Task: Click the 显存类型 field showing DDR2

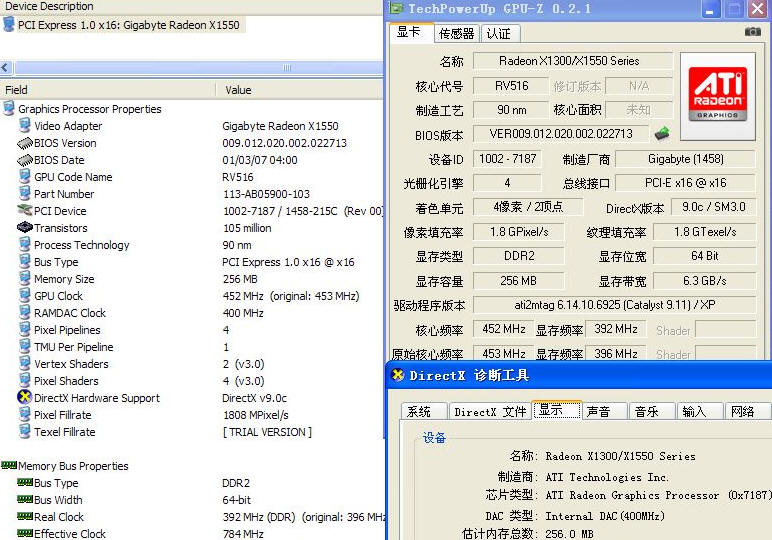Action: pyautogui.click(x=518, y=256)
